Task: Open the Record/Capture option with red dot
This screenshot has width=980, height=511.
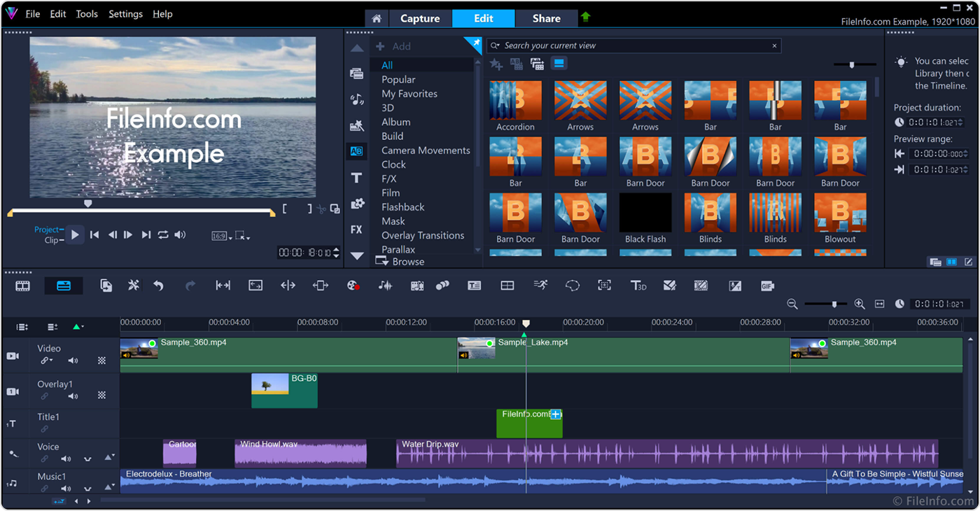Action: point(353,286)
